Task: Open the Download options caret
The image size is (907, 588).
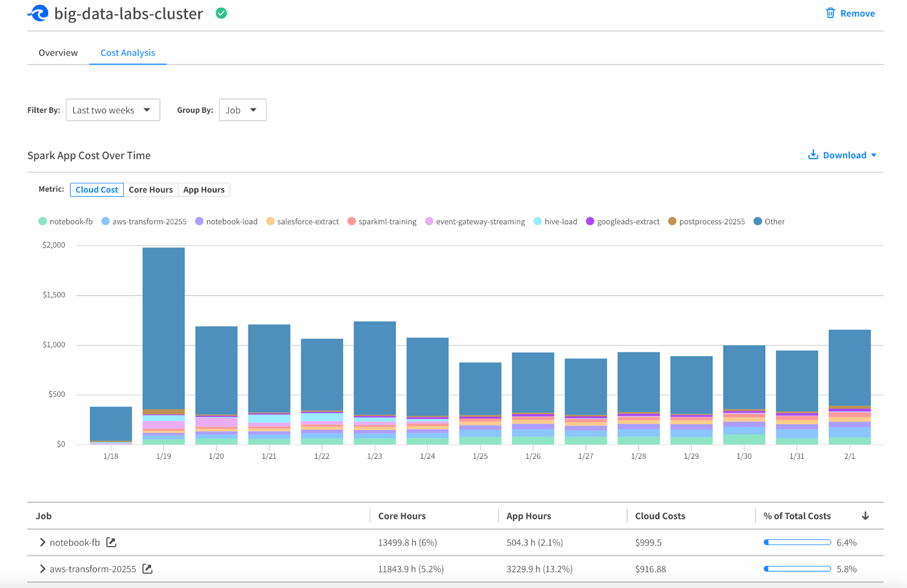Action: [874, 155]
